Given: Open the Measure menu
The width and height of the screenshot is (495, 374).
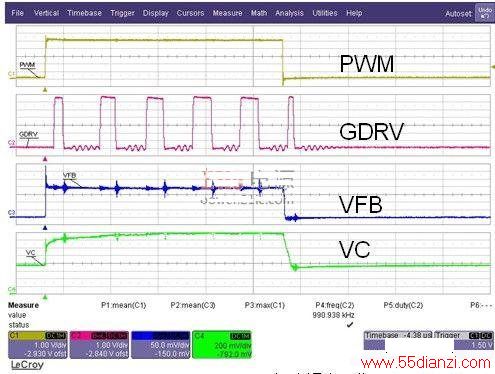Looking at the screenshot, I should [227, 13].
